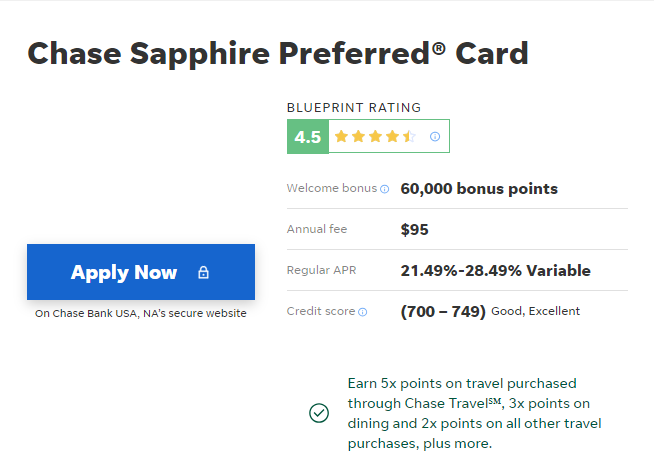Click the lock icon on Apply Now
Image resolution: width=654 pixels, height=460 pixels.
pyautogui.click(x=203, y=272)
